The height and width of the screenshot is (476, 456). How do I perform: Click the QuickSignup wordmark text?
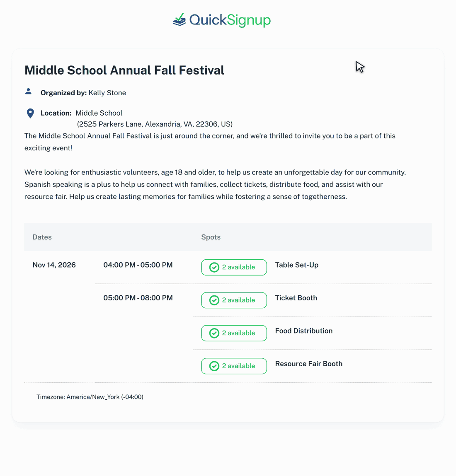[x=230, y=20]
